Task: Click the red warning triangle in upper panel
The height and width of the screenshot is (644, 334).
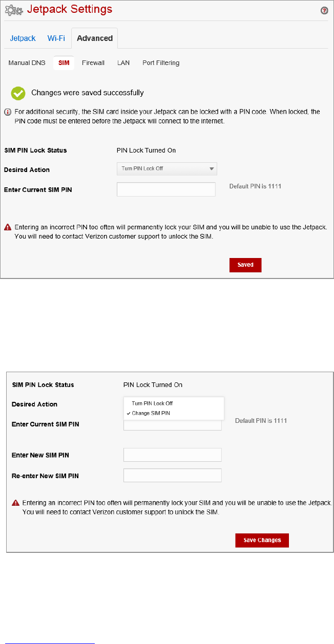Action: pyautogui.click(x=8, y=227)
